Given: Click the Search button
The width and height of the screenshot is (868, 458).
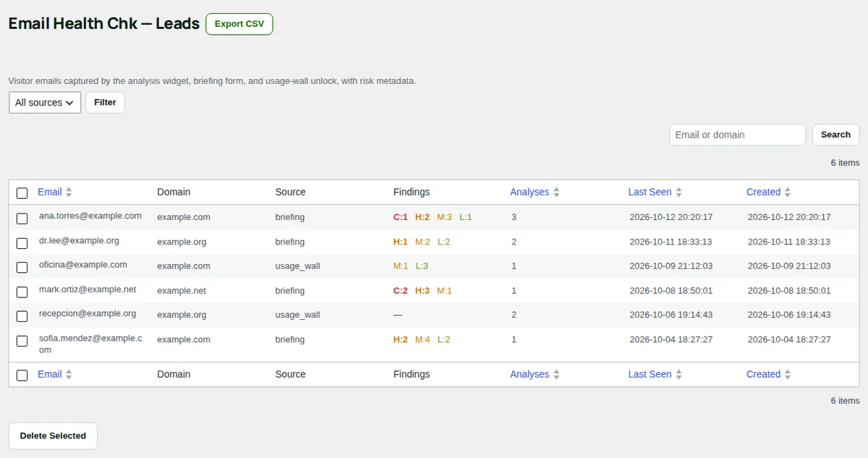Looking at the screenshot, I should coord(835,135).
